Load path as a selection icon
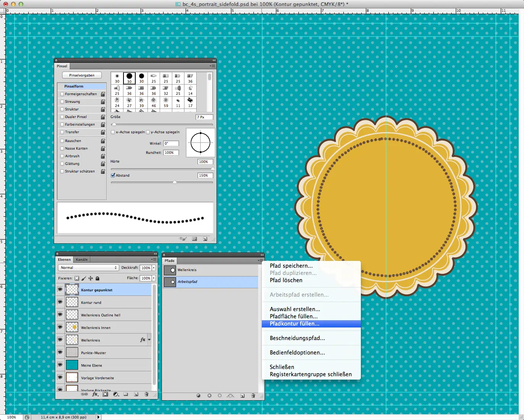This screenshot has width=524, height=420. [x=220, y=396]
